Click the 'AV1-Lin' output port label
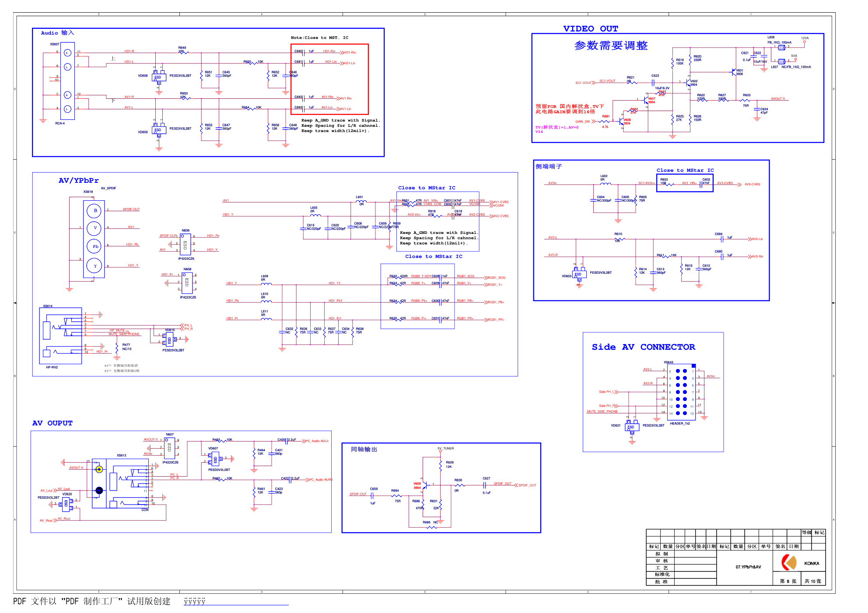The width and height of the screenshot is (868, 613). pyautogui.click(x=346, y=109)
